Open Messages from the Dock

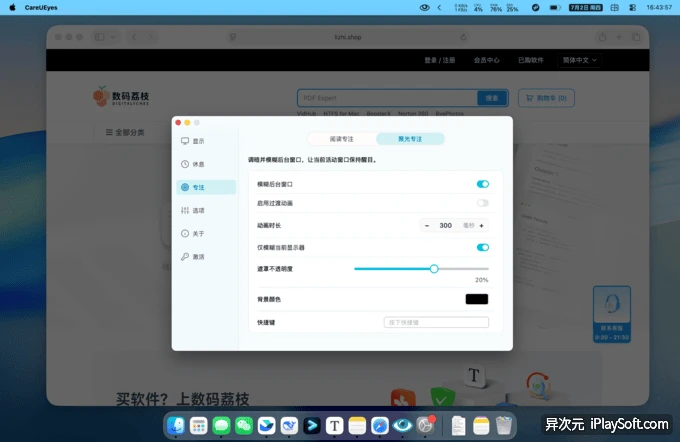point(221,426)
